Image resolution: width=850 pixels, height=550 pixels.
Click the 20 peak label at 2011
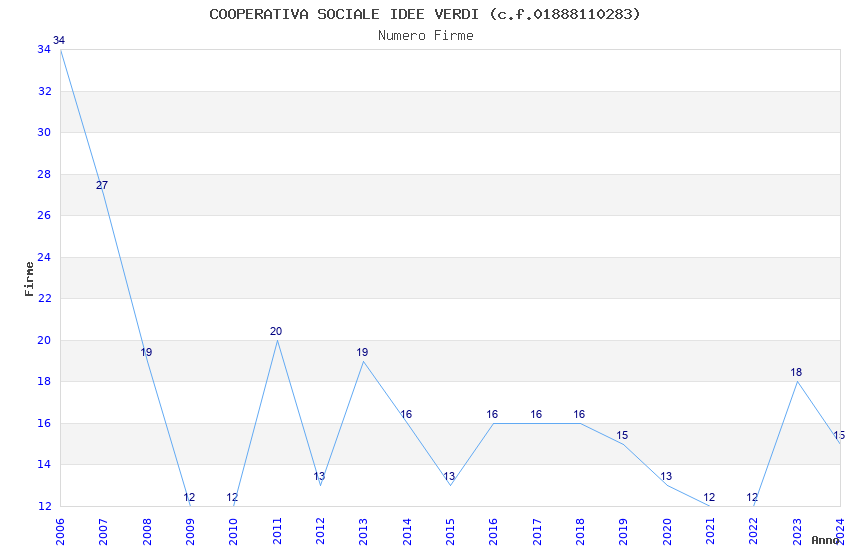point(276,331)
